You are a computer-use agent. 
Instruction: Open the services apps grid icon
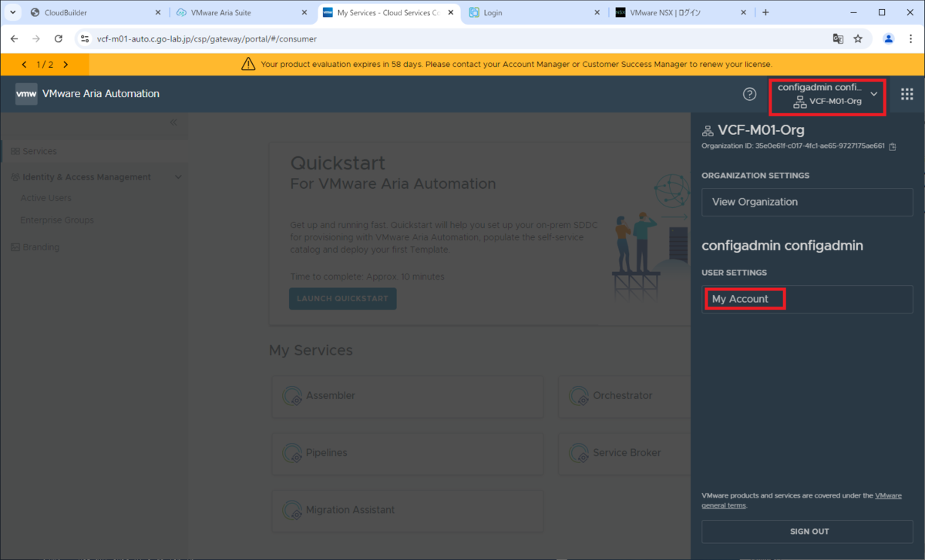pyautogui.click(x=907, y=94)
